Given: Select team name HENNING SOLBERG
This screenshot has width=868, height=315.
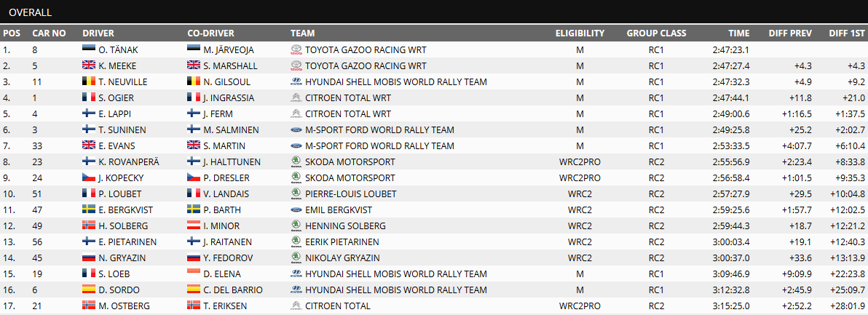Looking at the screenshot, I should pyautogui.click(x=345, y=226).
